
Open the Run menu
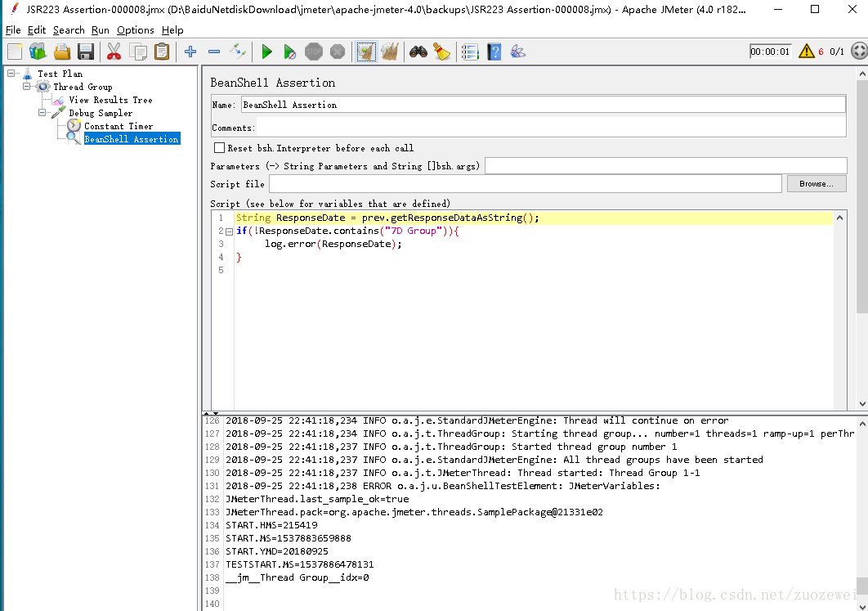101,30
